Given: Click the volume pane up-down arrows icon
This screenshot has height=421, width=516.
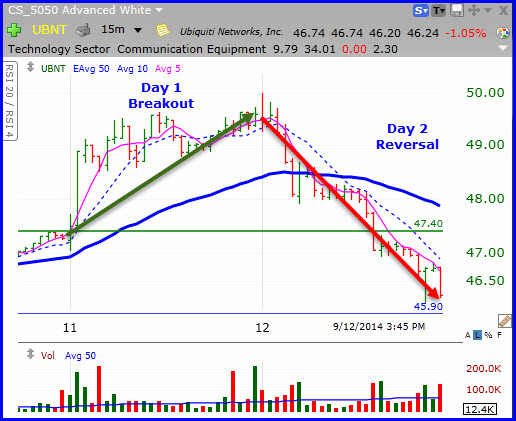Looking at the screenshot, I should point(30,354).
